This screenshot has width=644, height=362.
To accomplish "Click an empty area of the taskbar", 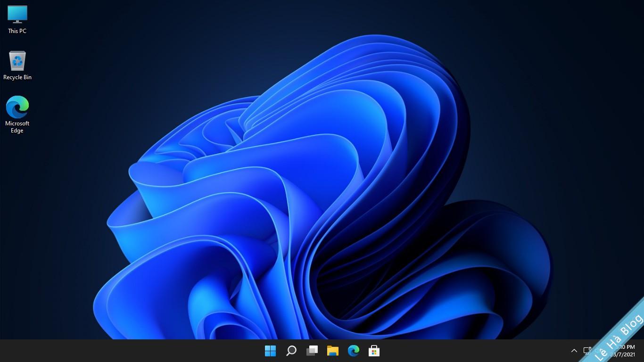I will 141,351.
